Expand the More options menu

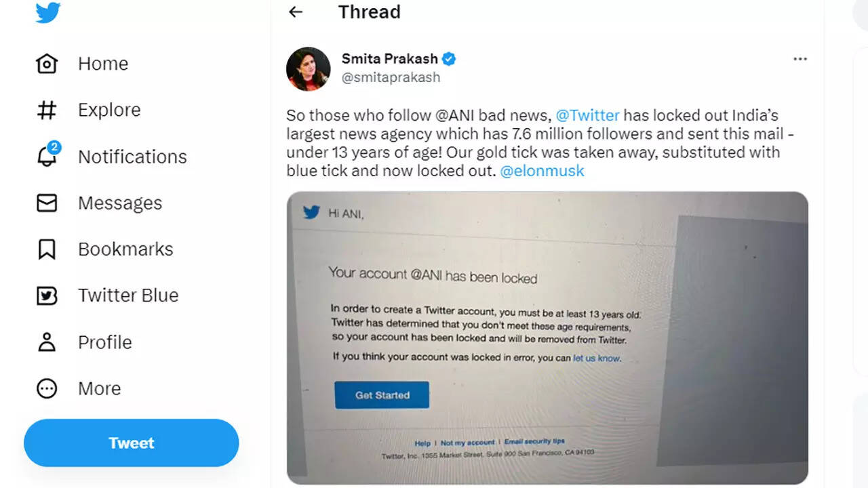47,388
